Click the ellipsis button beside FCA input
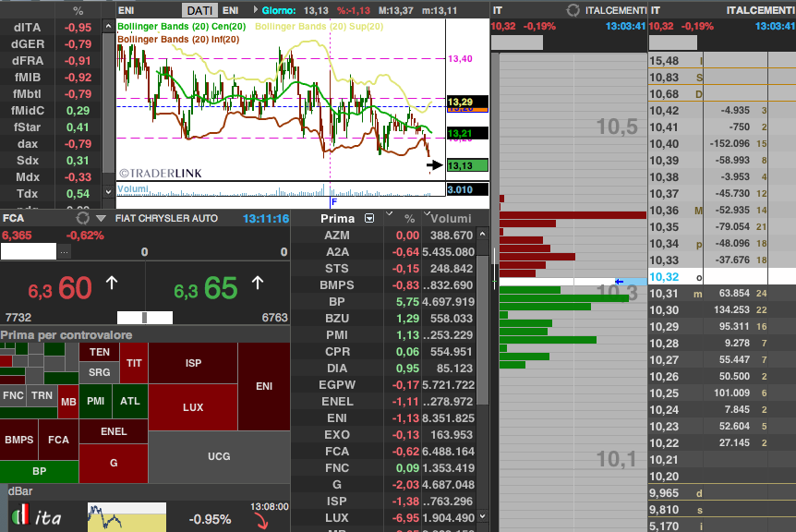 pos(64,251)
